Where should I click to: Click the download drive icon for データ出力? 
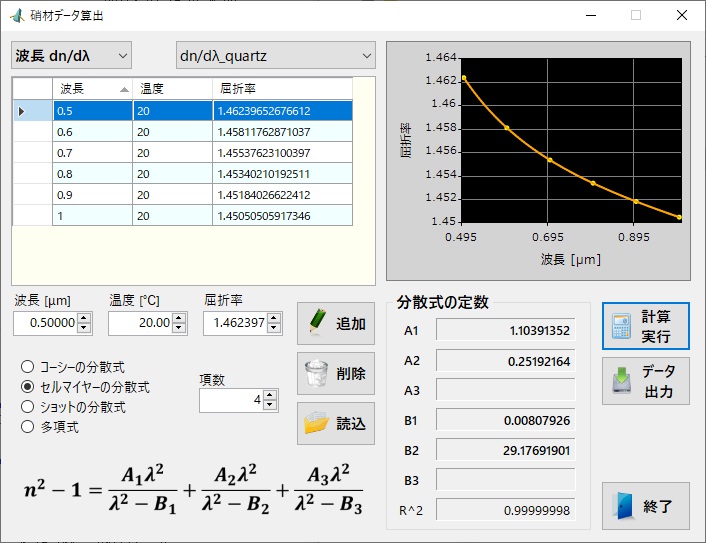621,380
